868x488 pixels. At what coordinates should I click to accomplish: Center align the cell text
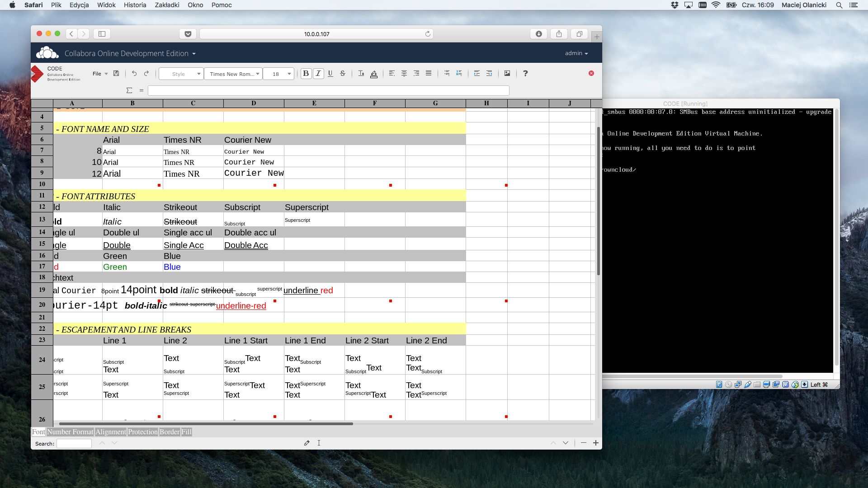click(x=404, y=74)
